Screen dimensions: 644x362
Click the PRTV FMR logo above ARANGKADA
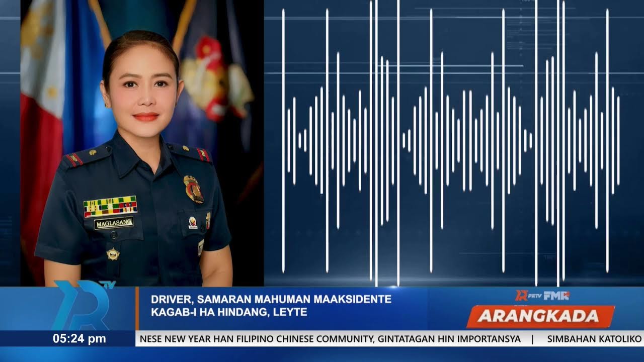[542, 296]
